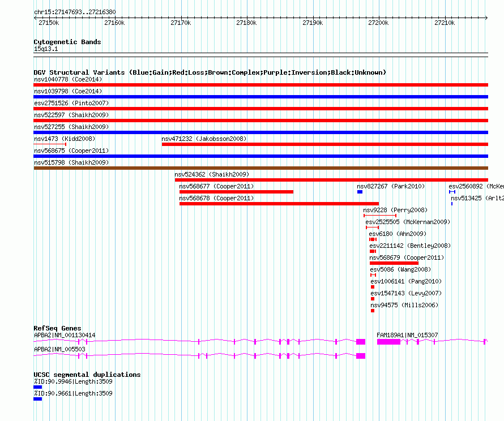Select the nsv471232 (Jakobsson2008) label
Screen dimensions: 504x421
pyautogui.click(x=204, y=139)
